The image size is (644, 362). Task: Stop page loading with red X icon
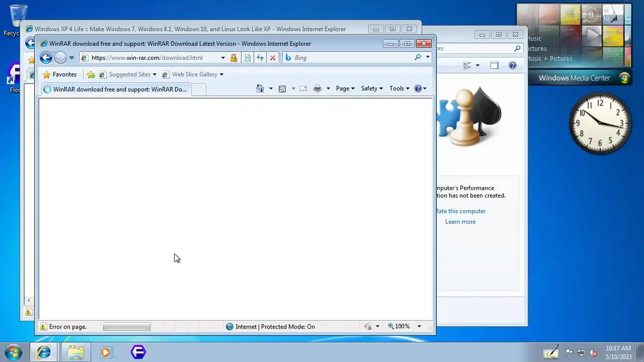273,58
